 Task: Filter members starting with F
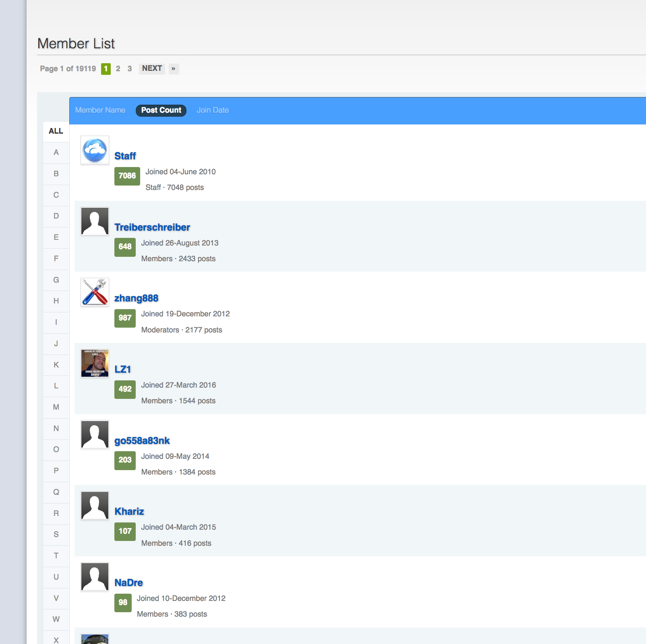[x=56, y=259]
